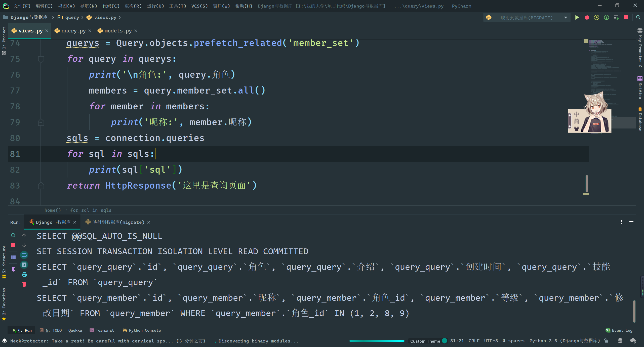Toggle pin tab in Run panel
Screen dimensions: 644x347
coord(13,270)
